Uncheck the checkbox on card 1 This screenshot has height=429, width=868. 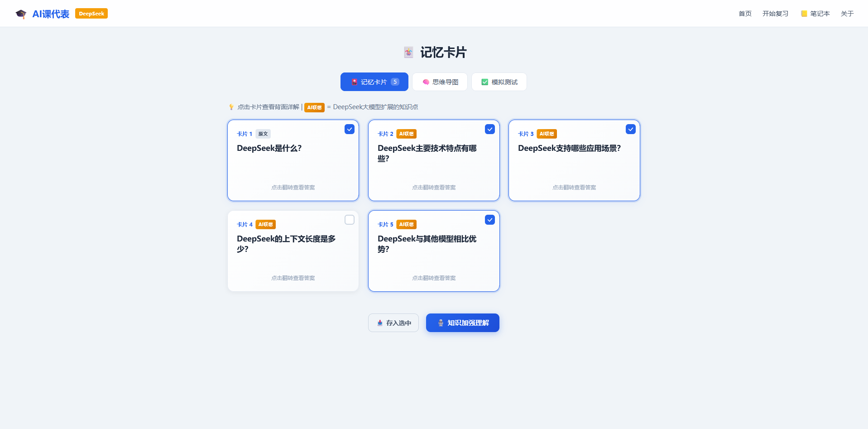pyautogui.click(x=350, y=129)
